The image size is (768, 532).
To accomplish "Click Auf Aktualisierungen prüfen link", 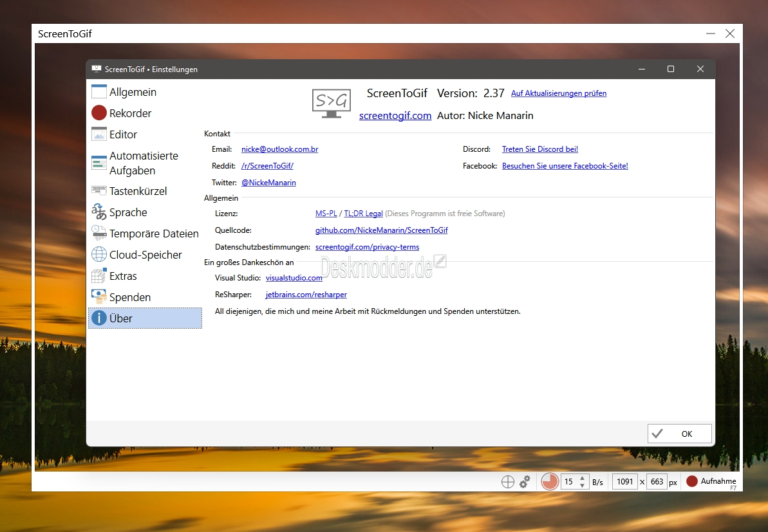I will pos(558,93).
